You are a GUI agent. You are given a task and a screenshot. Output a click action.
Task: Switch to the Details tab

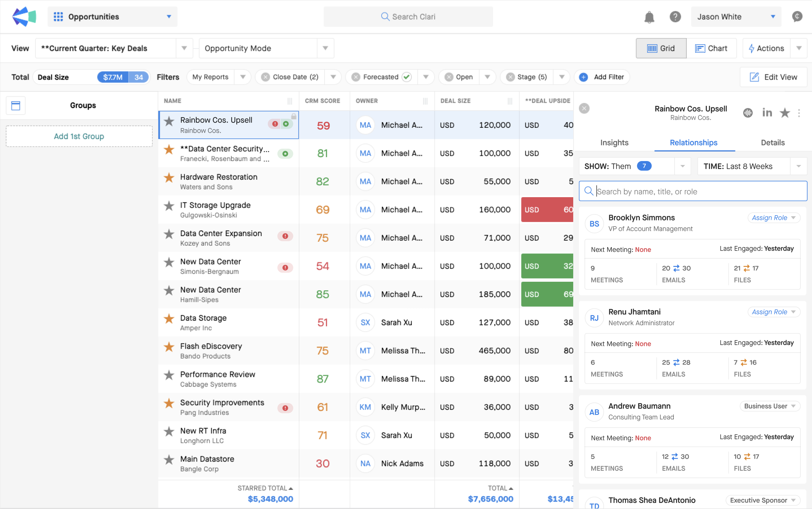coord(773,142)
